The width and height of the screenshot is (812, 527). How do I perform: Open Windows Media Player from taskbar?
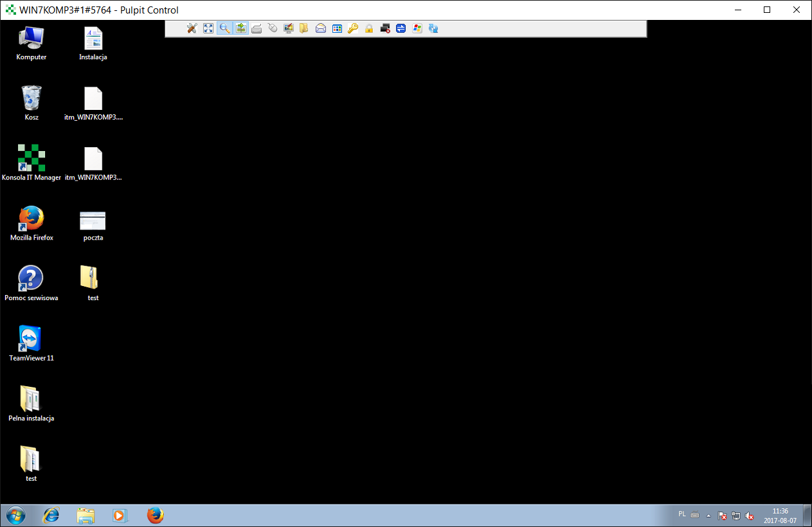[x=120, y=515]
